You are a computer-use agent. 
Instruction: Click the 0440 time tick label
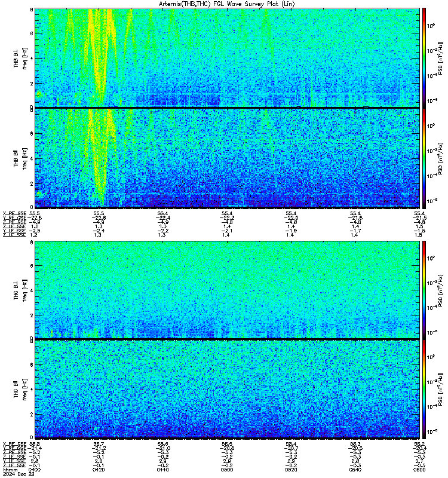click(x=162, y=470)
